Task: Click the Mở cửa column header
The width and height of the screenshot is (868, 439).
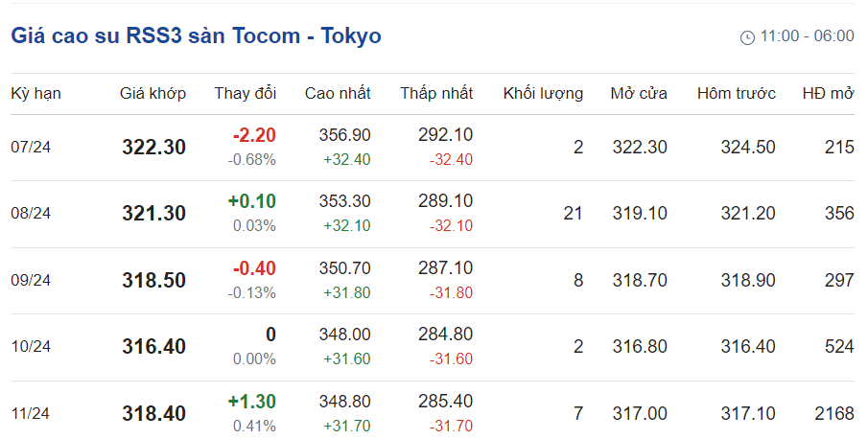Action: [639, 94]
